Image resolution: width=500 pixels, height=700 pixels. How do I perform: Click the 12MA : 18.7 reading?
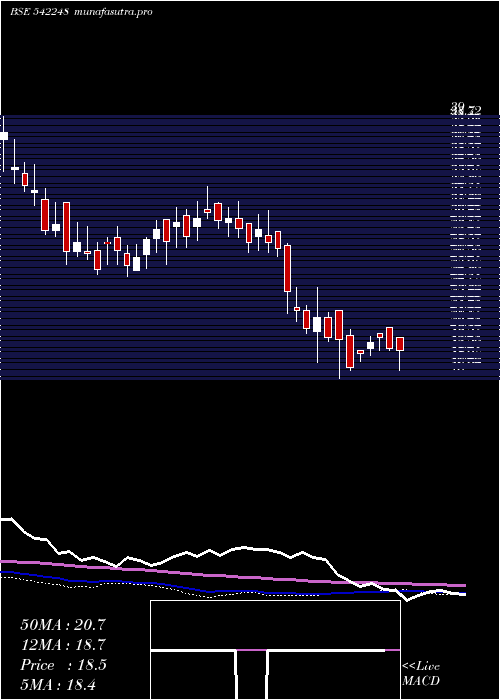click(x=63, y=645)
